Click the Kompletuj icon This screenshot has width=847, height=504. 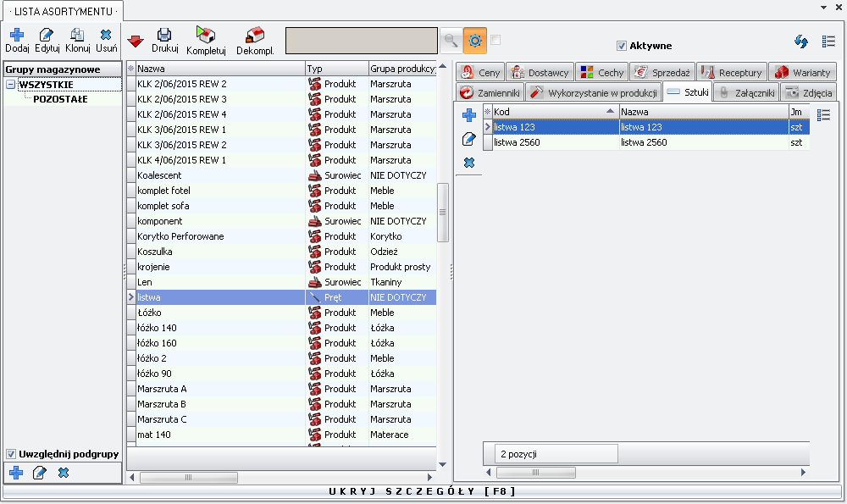click(206, 36)
